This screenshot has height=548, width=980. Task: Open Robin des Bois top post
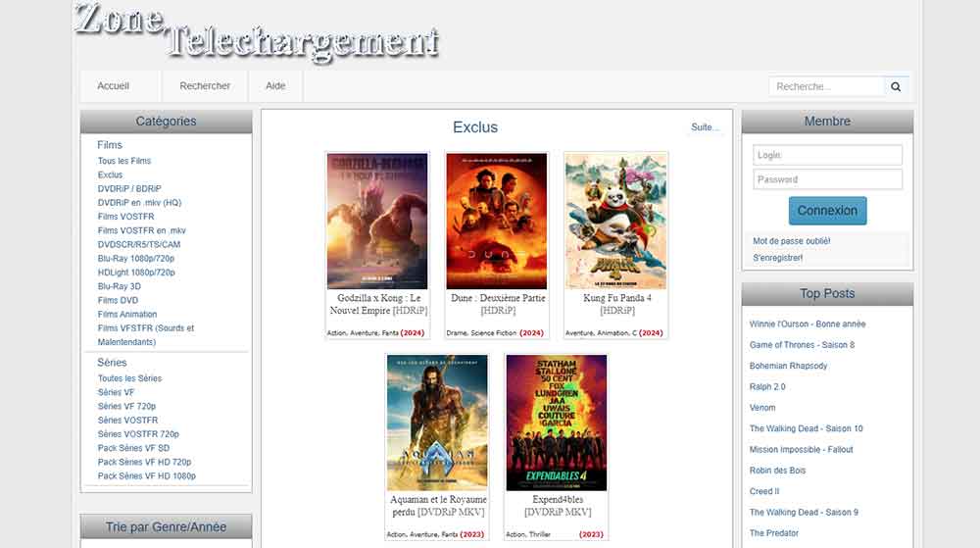pos(777,471)
